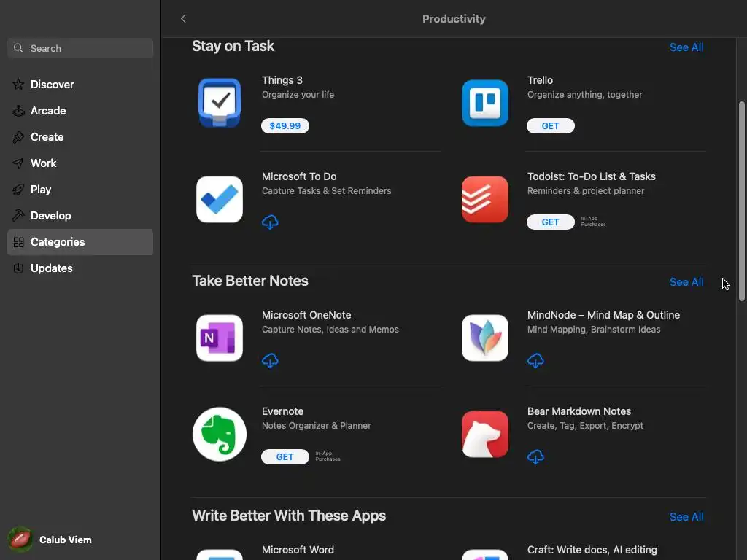Open the Bear Markdown Notes icon
The width and height of the screenshot is (747, 560).
pos(485,434)
